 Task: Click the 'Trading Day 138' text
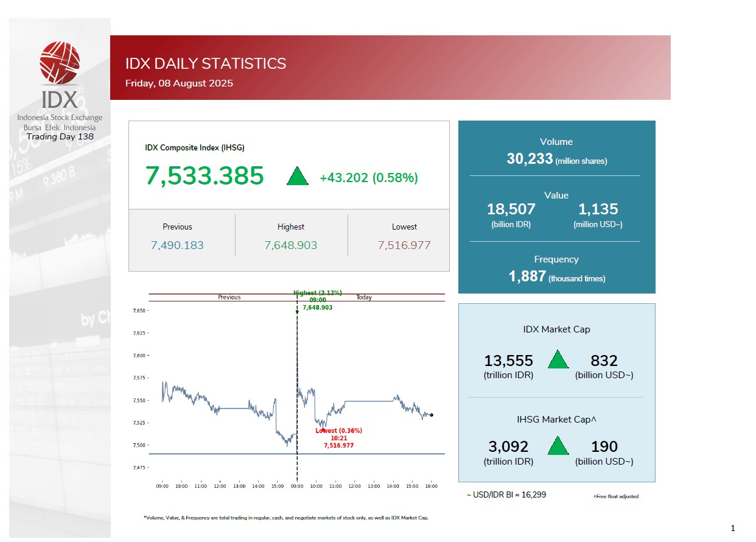[x=60, y=136]
